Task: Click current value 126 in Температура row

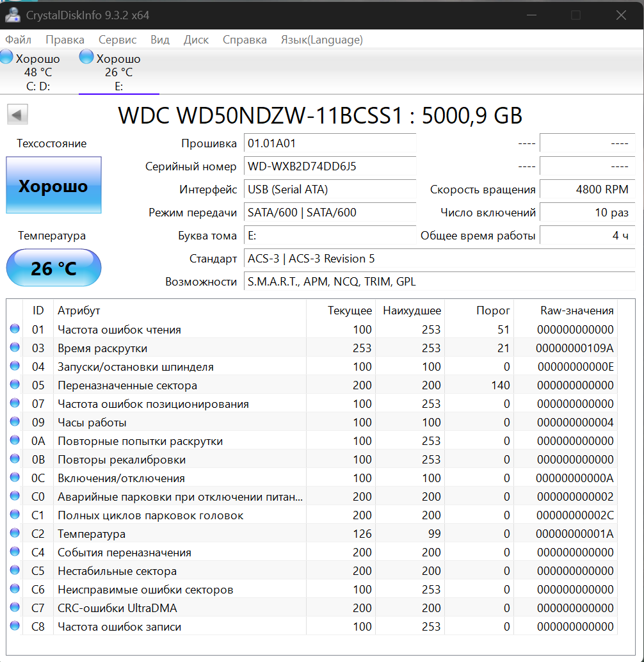Action: pos(362,534)
